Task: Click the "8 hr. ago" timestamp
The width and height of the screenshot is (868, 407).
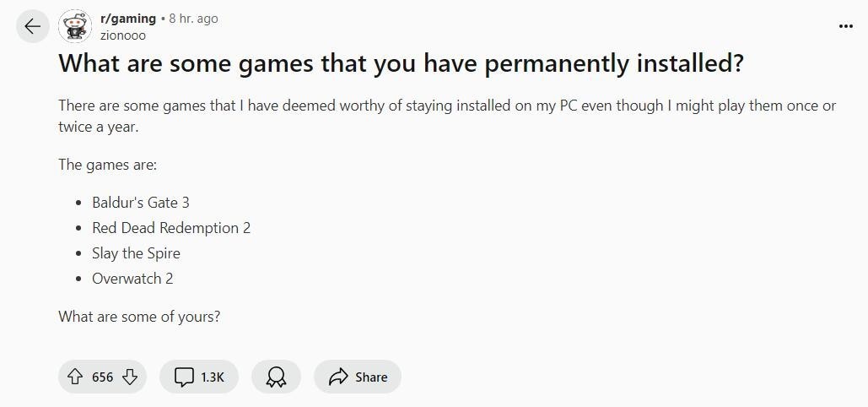Action: 193,18
